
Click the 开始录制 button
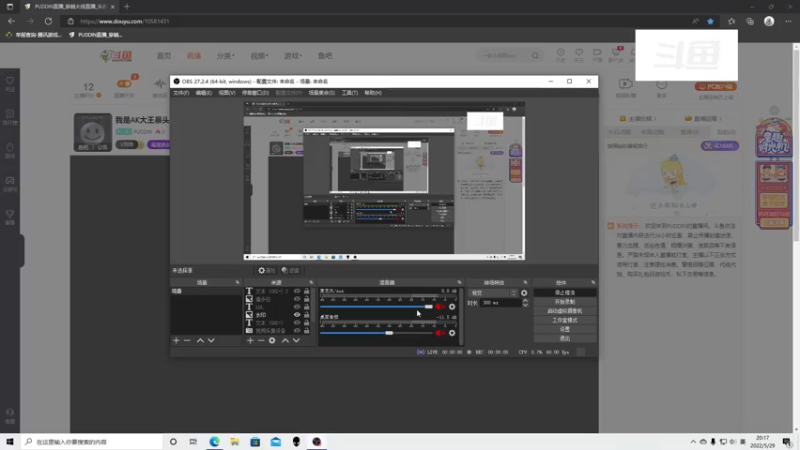(565, 302)
